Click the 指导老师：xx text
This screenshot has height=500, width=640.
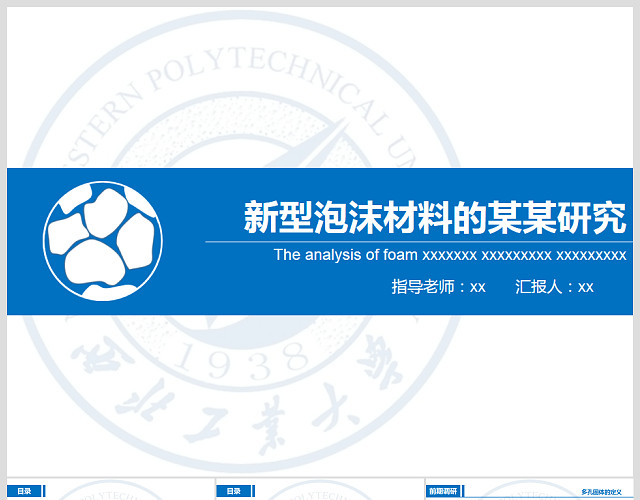(x=439, y=287)
